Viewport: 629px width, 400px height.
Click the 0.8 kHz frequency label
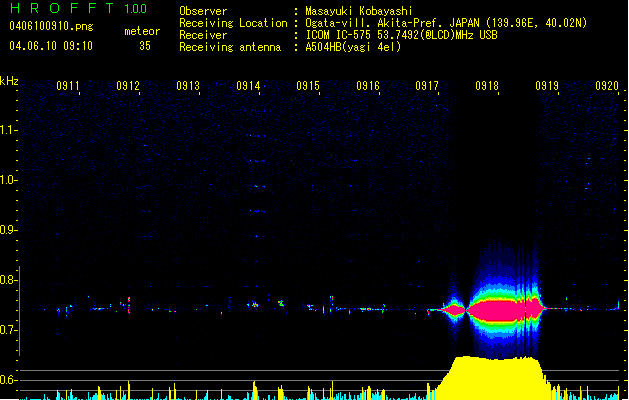pyautogui.click(x=8, y=280)
